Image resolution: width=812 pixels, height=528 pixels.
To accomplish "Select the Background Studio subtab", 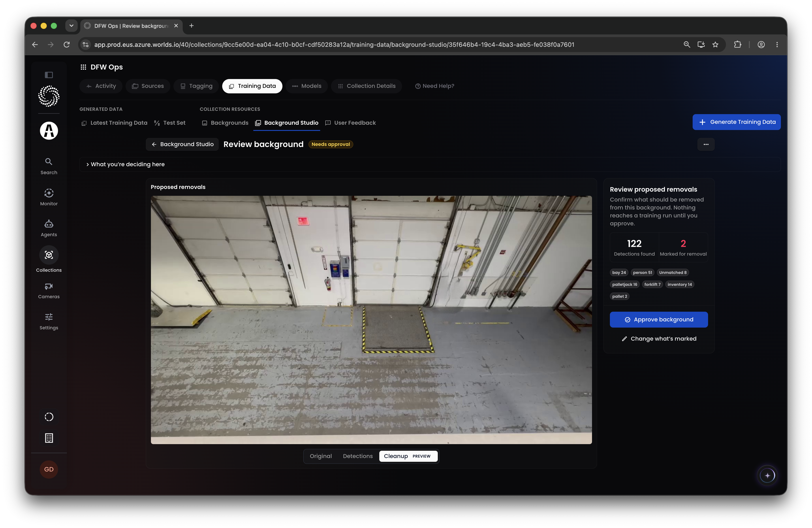I will point(287,123).
